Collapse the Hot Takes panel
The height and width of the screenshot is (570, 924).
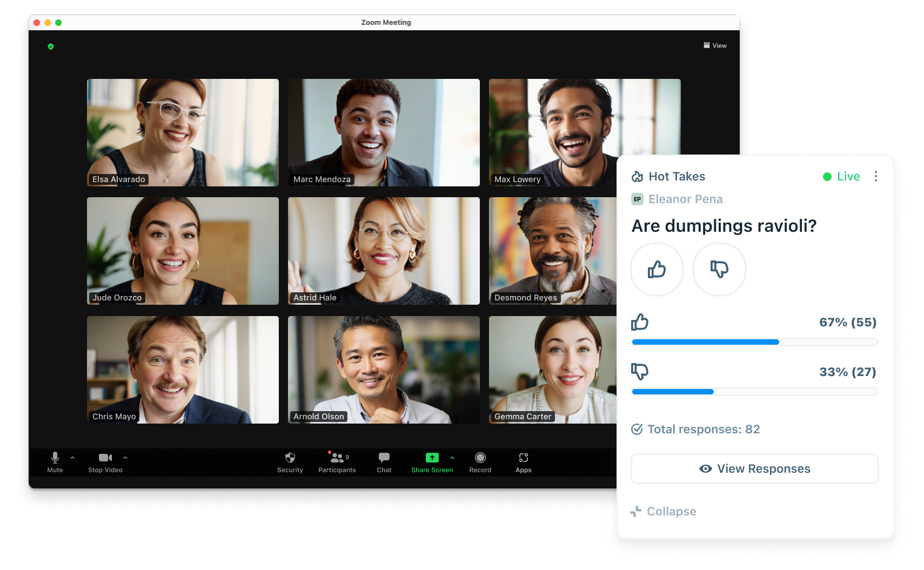point(664,511)
